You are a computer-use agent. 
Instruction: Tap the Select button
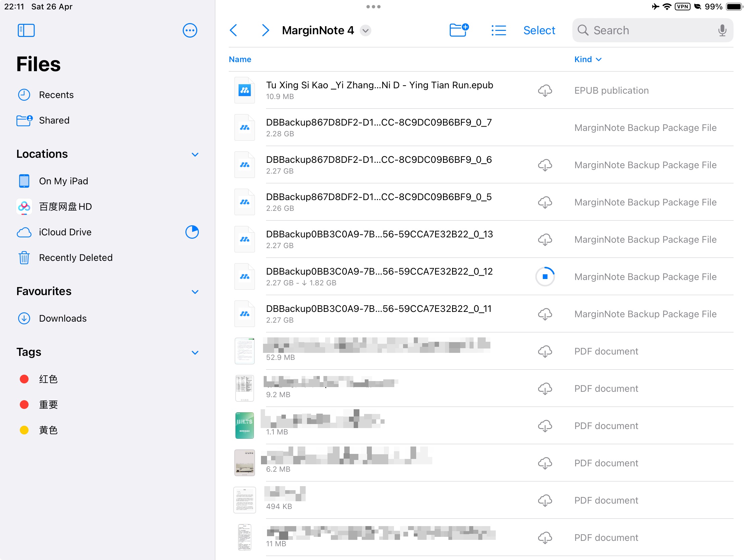(x=539, y=30)
